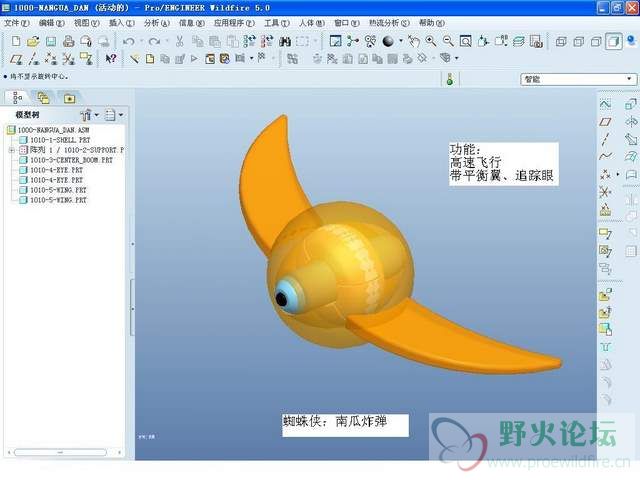The image size is (640, 480).
Task: Click the traffic light regeneration status icon
Action: (x=450, y=79)
